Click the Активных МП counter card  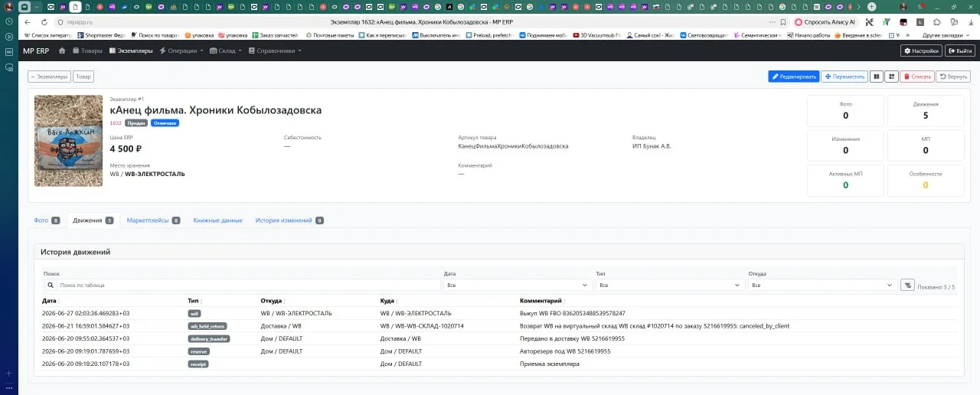click(x=845, y=181)
